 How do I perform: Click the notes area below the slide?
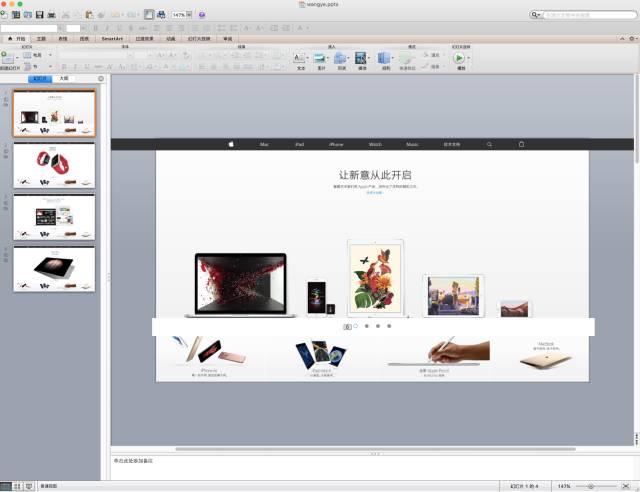point(373,468)
